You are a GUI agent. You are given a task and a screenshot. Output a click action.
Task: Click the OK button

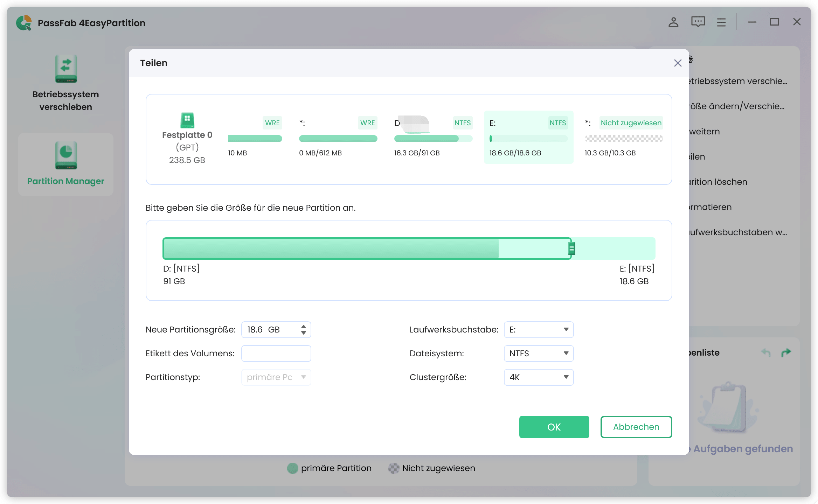(x=554, y=427)
